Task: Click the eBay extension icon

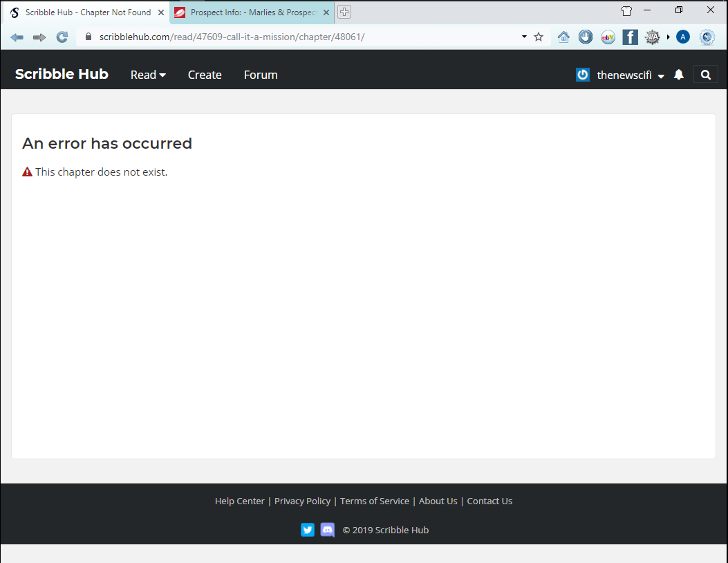Action: pyautogui.click(x=608, y=37)
